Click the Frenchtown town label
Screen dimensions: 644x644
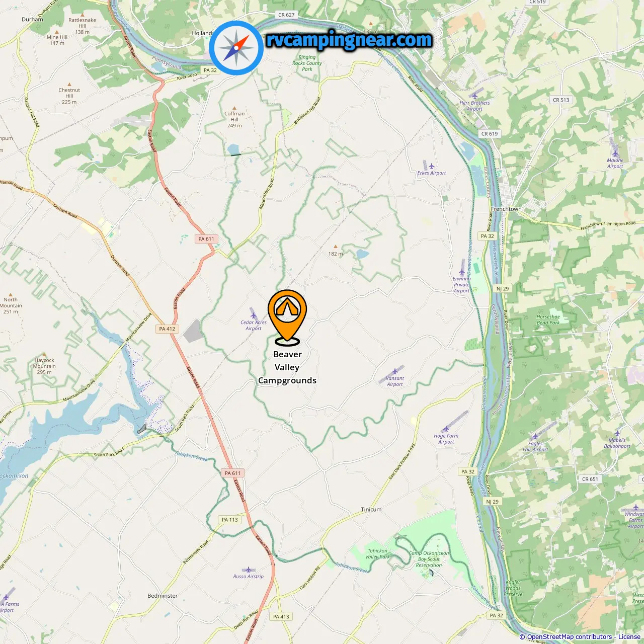(506, 209)
